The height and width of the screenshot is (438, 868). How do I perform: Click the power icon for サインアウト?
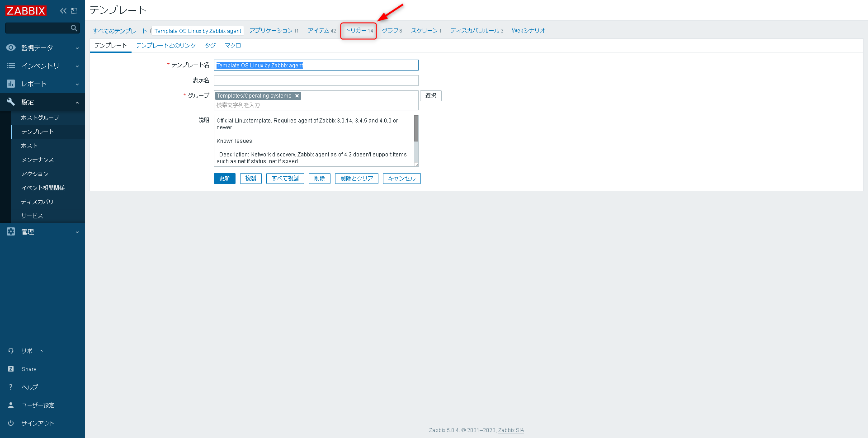(11, 423)
